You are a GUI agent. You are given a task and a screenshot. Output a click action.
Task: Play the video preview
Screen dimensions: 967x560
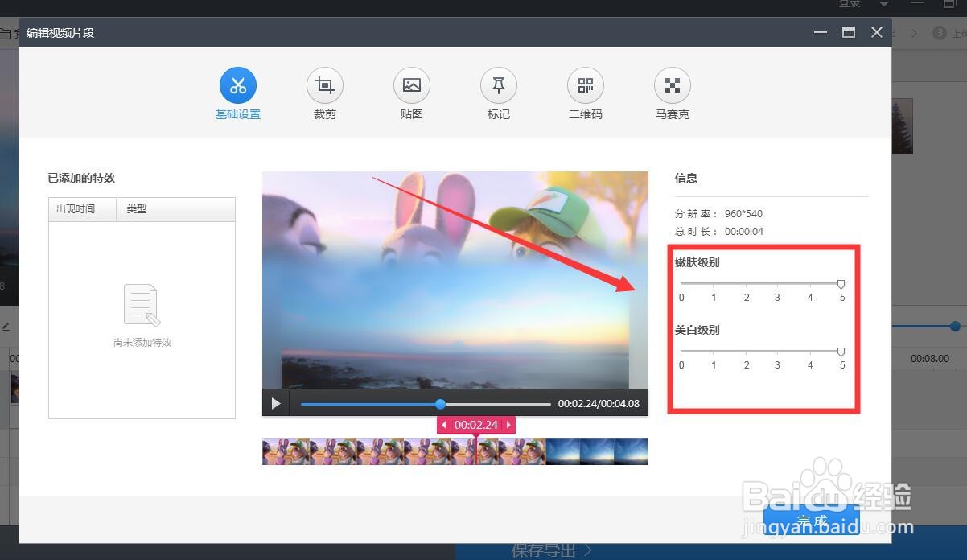point(276,403)
